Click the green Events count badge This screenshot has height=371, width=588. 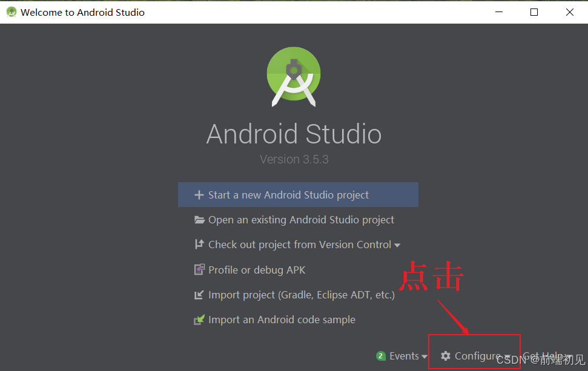(x=381, y=356)
